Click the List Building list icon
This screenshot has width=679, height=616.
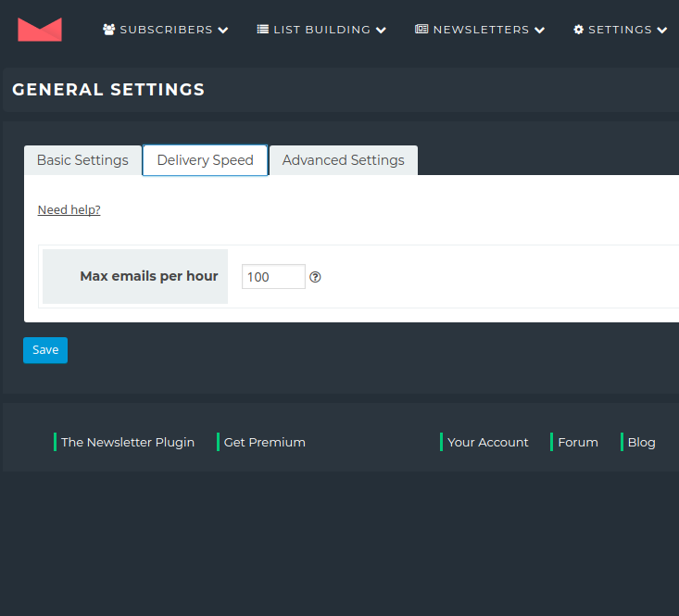tap(262, 29)
